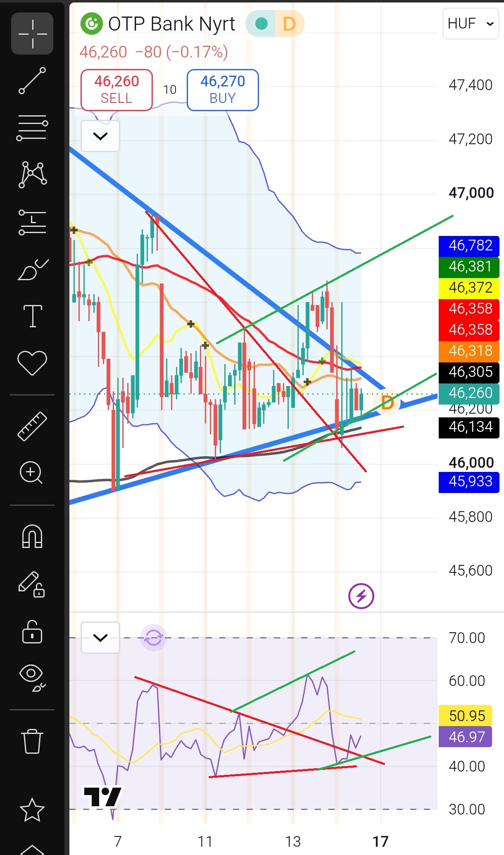Click the 46,260 SELL button
The image size is (504, 855).
(x=116, y=90)
